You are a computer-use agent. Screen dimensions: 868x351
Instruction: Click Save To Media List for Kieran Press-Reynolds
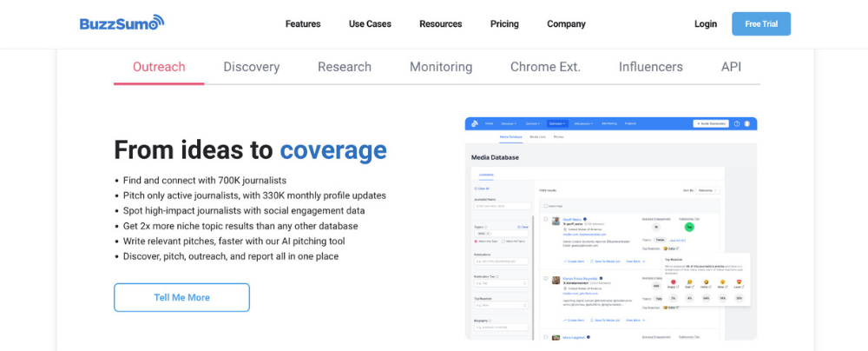point(605,320)
